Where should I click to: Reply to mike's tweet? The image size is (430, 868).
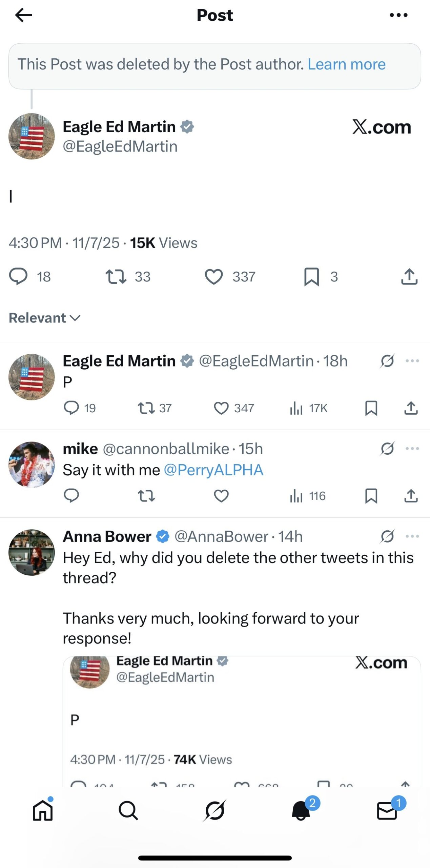pos(71,496)
